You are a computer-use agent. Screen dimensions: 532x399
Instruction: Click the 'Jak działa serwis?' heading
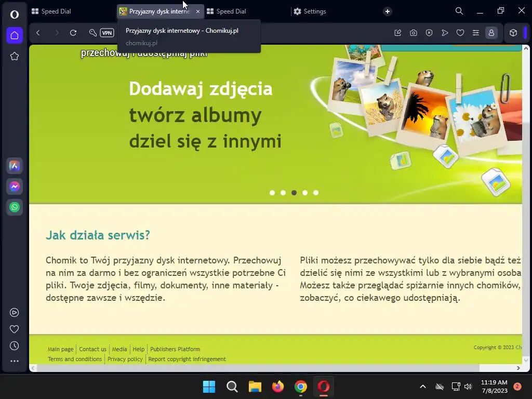tap(98, 235)
